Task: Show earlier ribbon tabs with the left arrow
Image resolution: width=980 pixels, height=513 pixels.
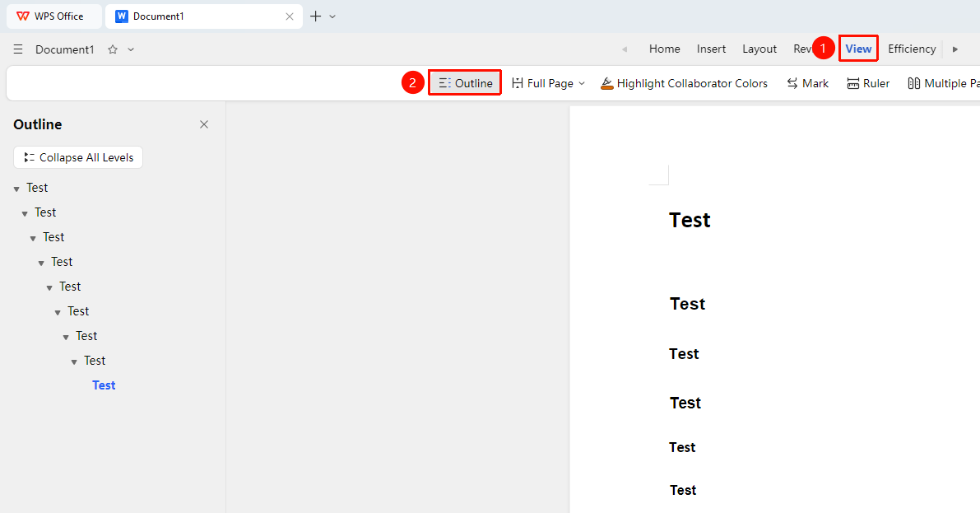Action: (625, 49)
